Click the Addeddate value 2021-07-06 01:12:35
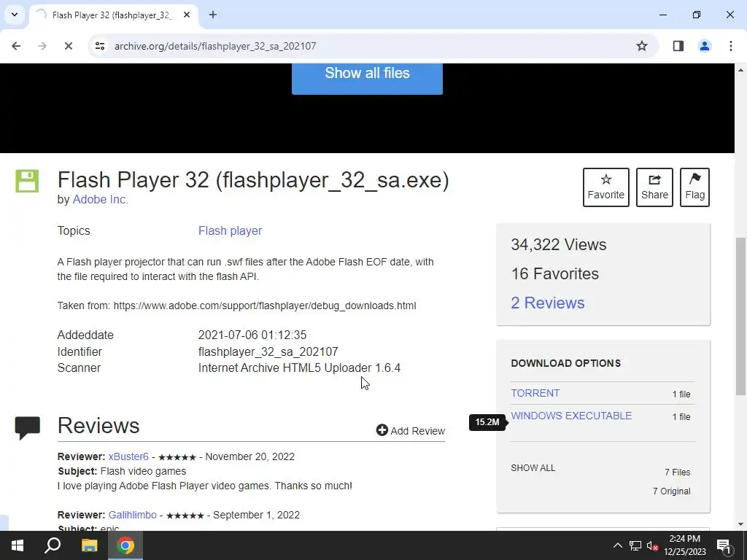Screen dimensions: 747x560 252,335
